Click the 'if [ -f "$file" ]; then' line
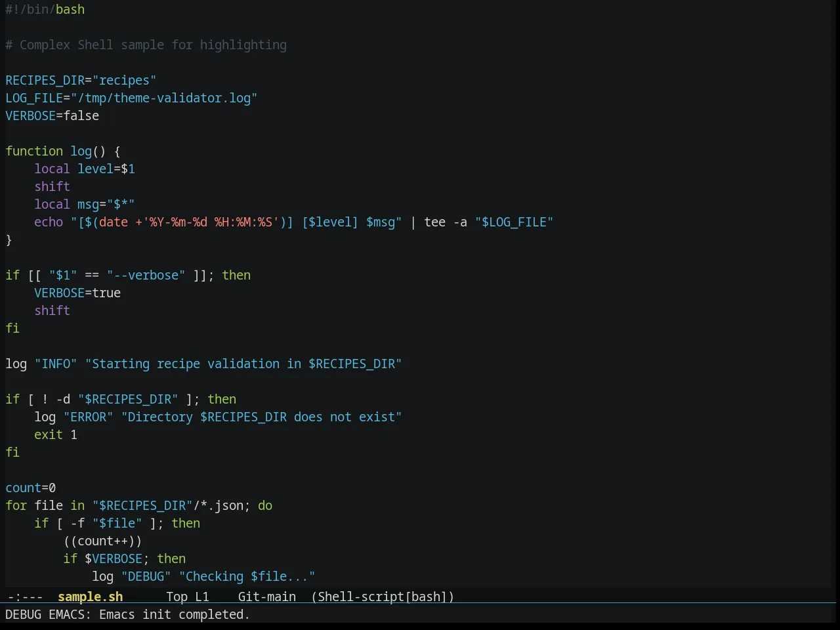Screen dimensions: 840x630 [x=117, y=523]
